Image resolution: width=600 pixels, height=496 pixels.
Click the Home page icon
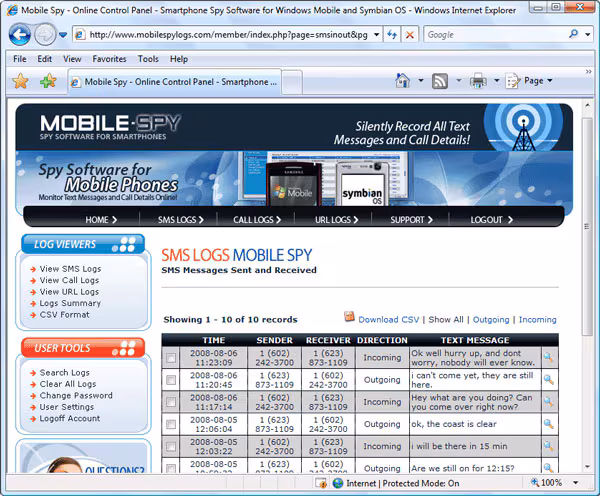click(403, 81)
